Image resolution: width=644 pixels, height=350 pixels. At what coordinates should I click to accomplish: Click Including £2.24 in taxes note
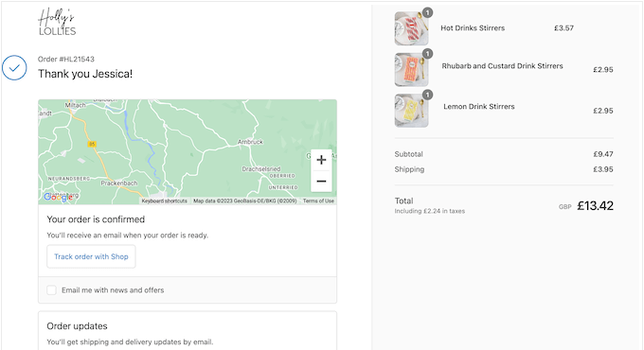point(430,211)
